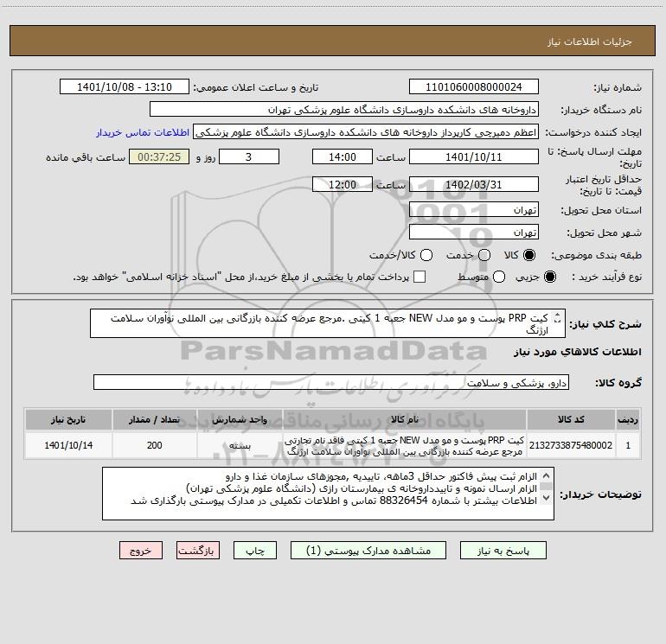
Task: Open مشاهده مدارک پیوستی (1) button
Action: coord(368,551)
